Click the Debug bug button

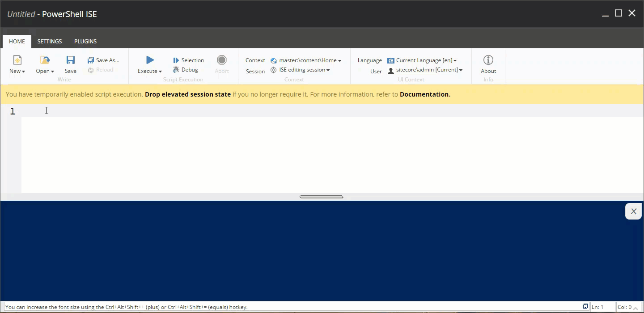point(185,70)
